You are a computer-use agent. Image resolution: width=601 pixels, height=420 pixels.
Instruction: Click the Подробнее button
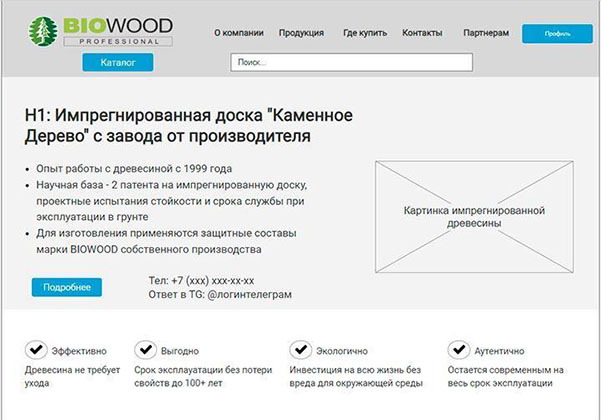[67, 287]
